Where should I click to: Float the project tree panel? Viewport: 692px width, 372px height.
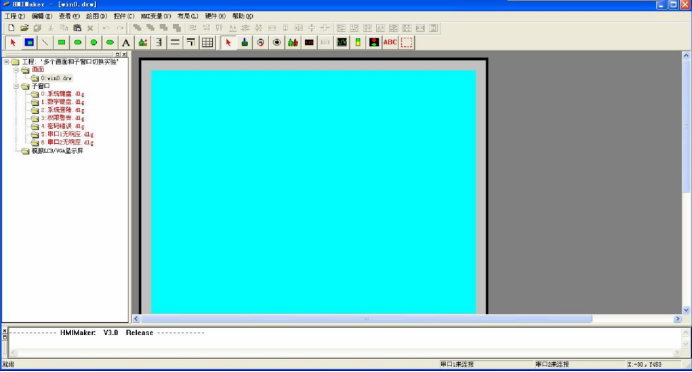(x=118, y=54)
